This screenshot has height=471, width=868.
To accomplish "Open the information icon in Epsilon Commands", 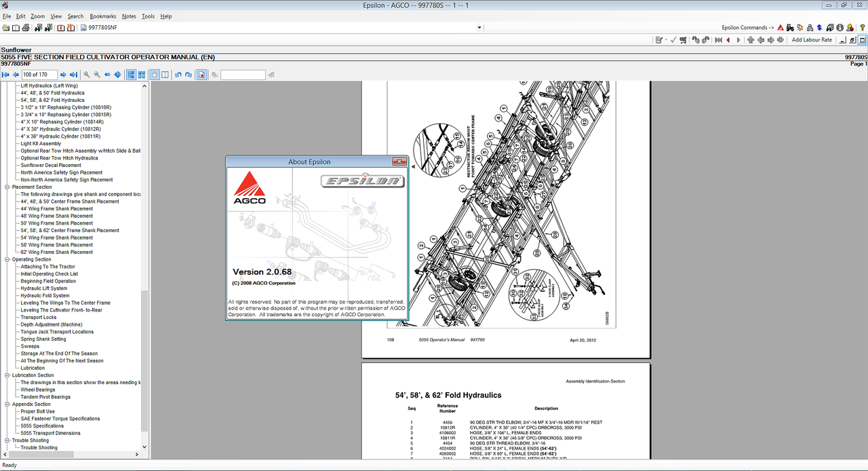I will (840, 28).
